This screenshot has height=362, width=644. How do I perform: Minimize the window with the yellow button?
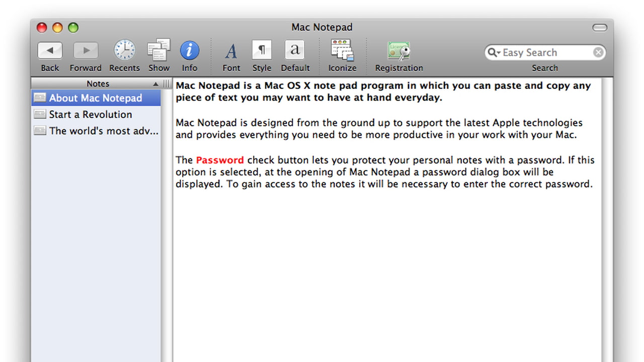coord(57,28)
